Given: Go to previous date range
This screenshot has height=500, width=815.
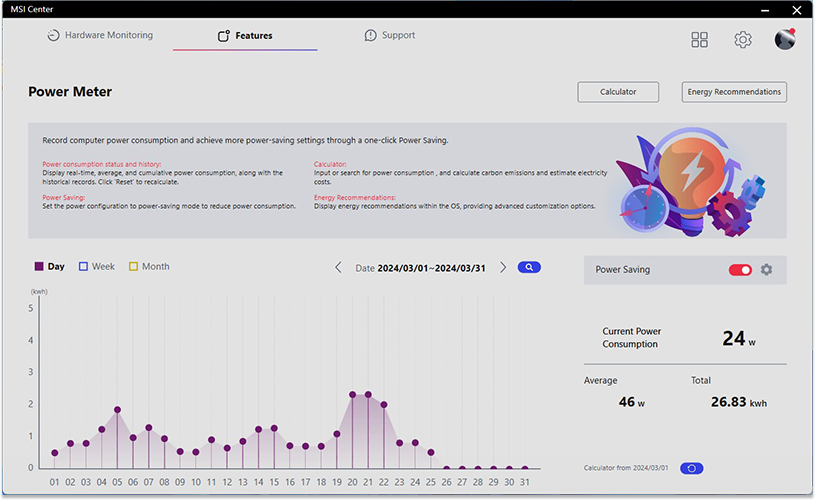Looking at the screenshot, I should tap(338, 268).
